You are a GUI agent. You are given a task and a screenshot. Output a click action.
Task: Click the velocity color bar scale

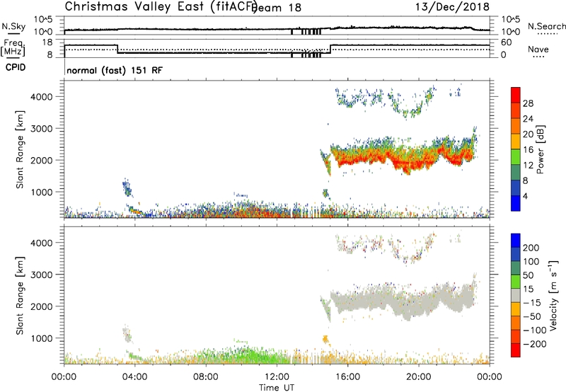(516, 295)
